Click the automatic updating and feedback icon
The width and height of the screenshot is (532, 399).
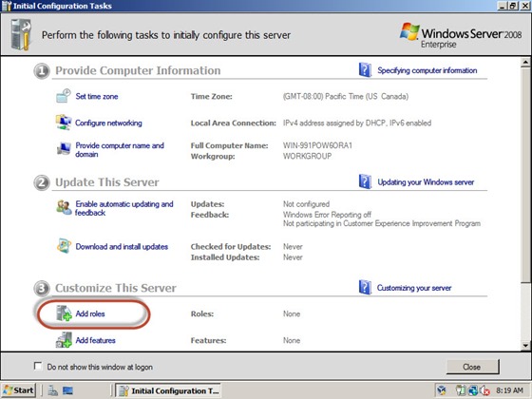64,207
